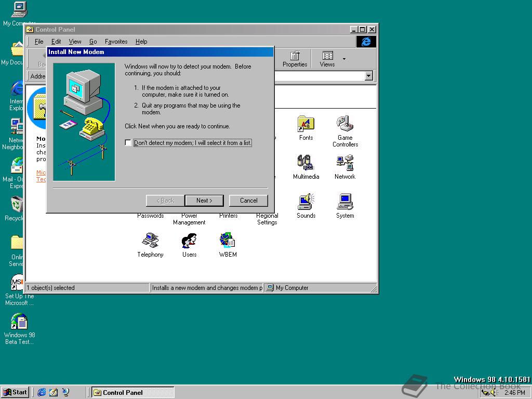
Task: Select the Power Management label
Action: (x=189, y=219)
